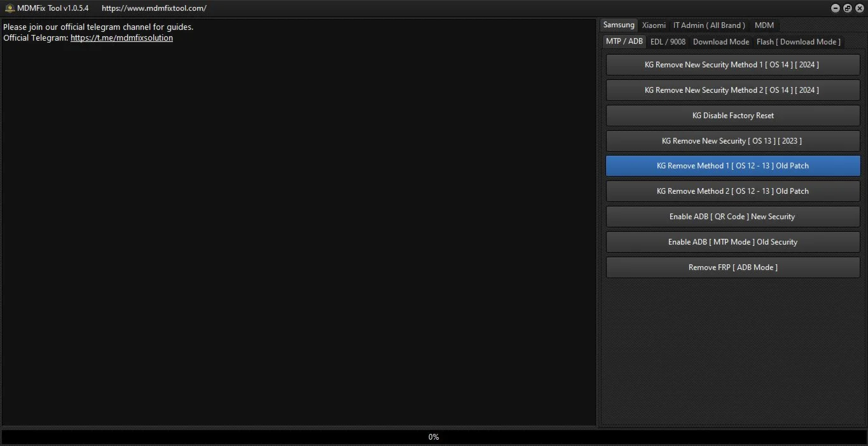Click the 'Please join our official telegram channel' line
868x446 pixels.
[x=98, y=27]
